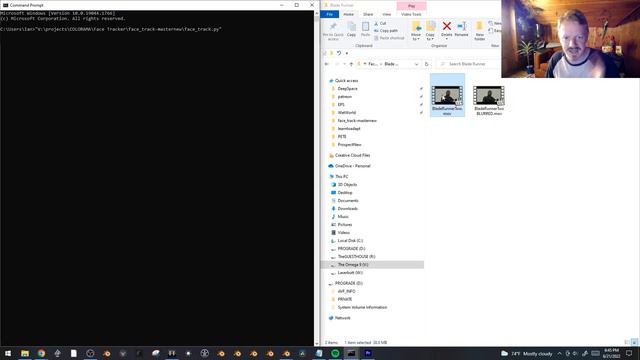
Task: Click Copy path in the ribbon
Action: tap(386, 31)
